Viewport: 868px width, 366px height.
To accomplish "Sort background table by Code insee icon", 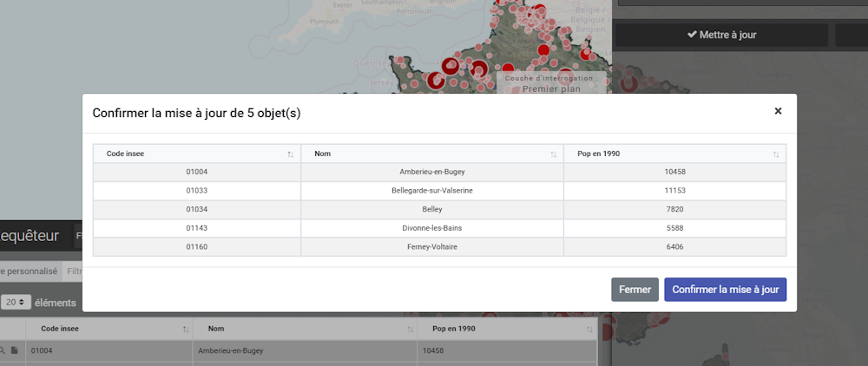I will (x=186, y=330).
